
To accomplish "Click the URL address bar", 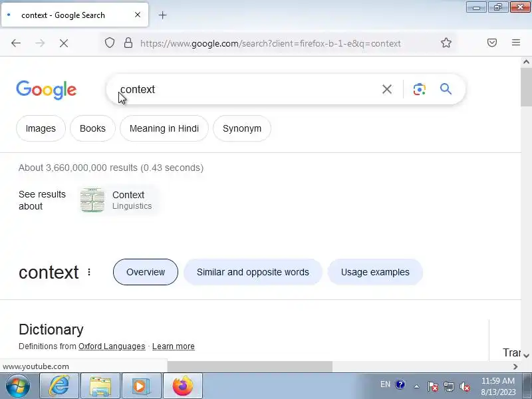I will (271, 43).
